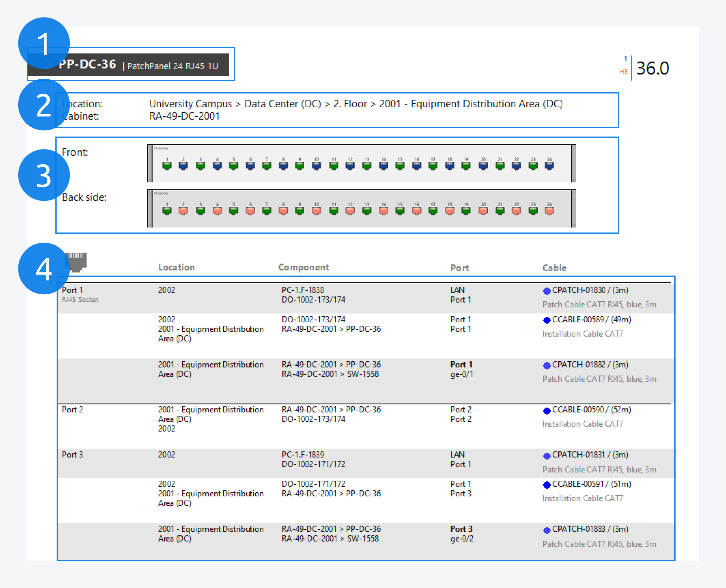Click the Component column header
Screen dimensions: 726x588
coord(304,267)
